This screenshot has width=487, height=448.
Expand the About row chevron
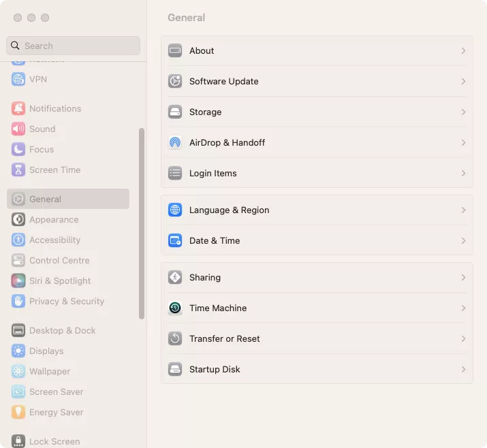coord(463,50)
